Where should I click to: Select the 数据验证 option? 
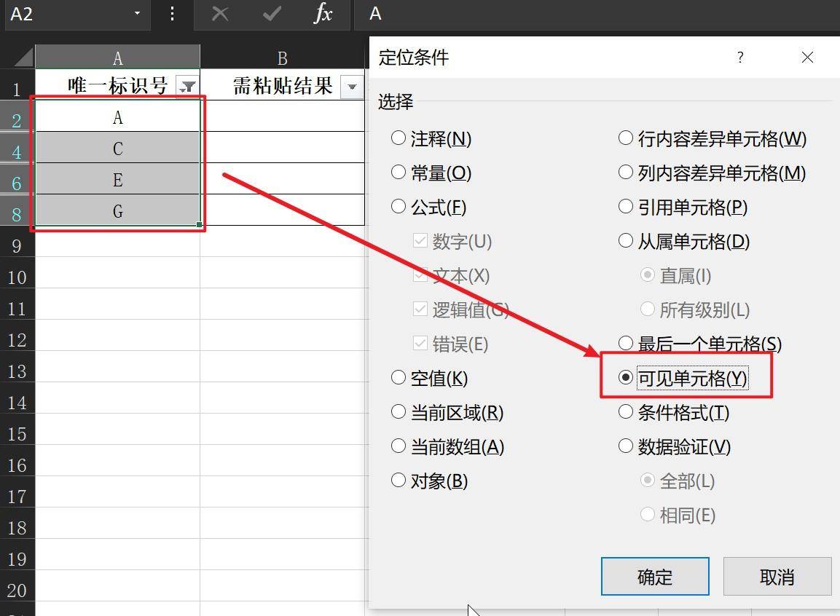[626, 446]
